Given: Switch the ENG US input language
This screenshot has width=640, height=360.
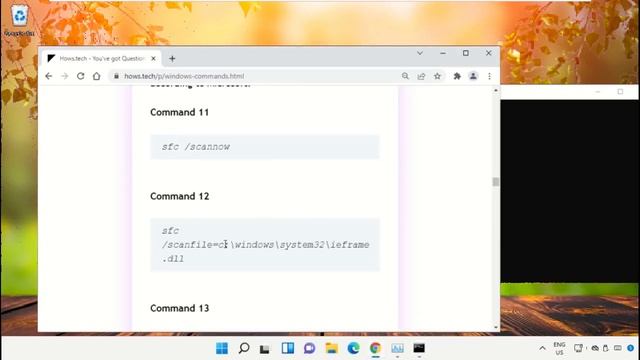Looking at the screenshot, I should pos(560,348).
